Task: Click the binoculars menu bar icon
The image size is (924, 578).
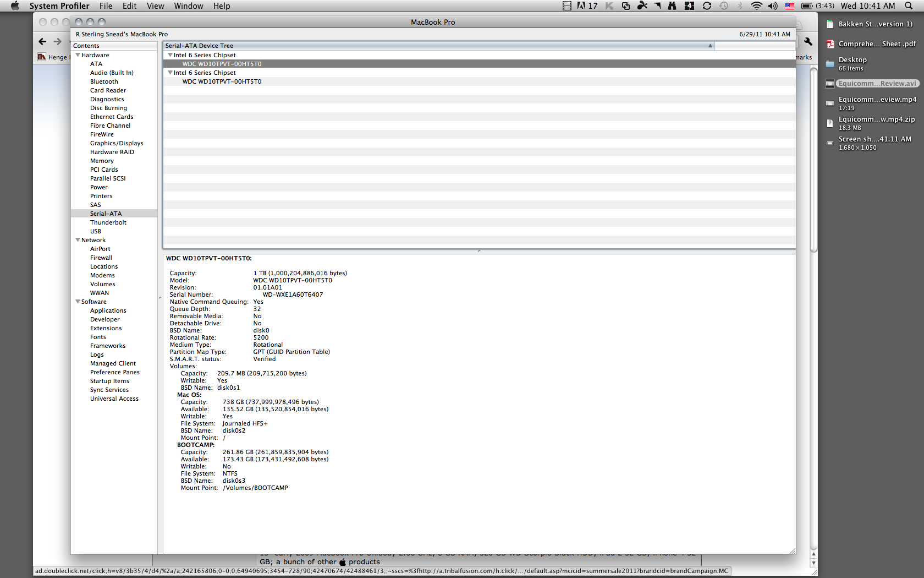Action: (x=672, y=6)
